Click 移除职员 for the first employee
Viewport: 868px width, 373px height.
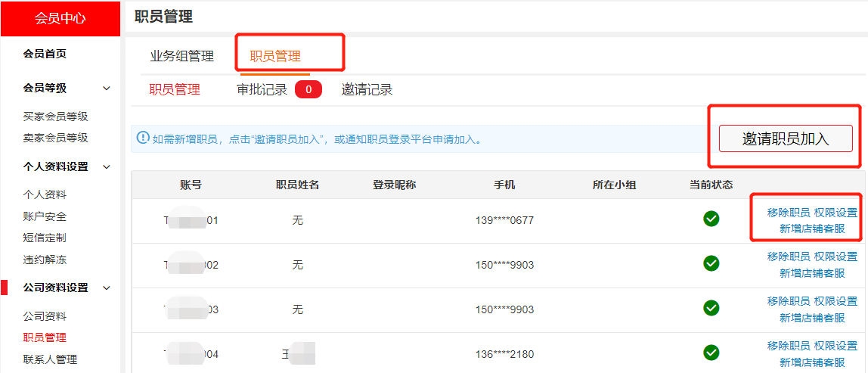pos(788,213)
